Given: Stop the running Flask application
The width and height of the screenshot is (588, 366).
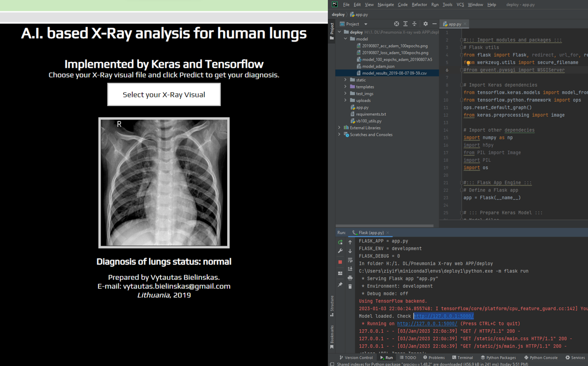Looking at the screenshot, I should click(x=340, y=261).
